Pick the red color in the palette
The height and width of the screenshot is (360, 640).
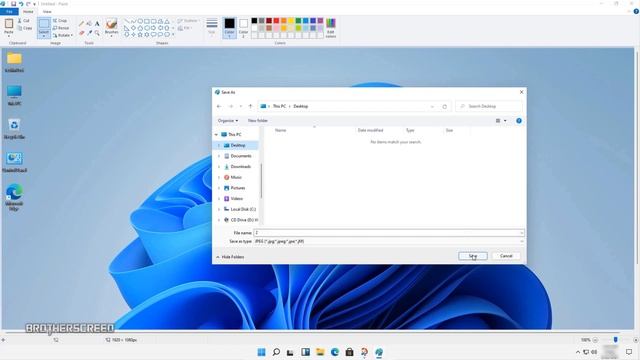[276, 20]
